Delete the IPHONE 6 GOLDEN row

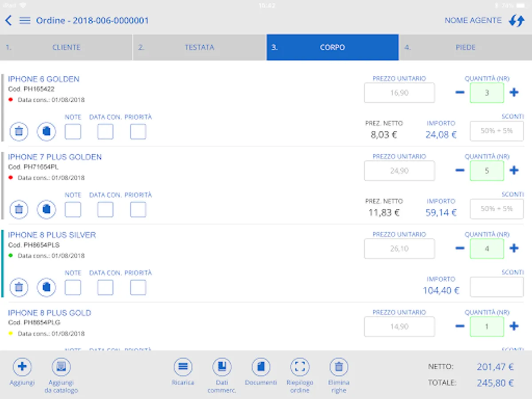[19, 132]
